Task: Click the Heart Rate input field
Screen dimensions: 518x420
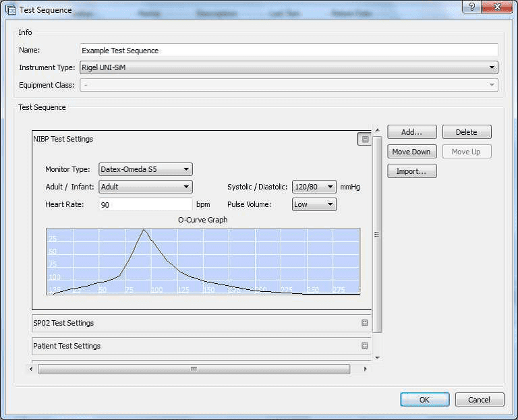Action: point(146,204)
